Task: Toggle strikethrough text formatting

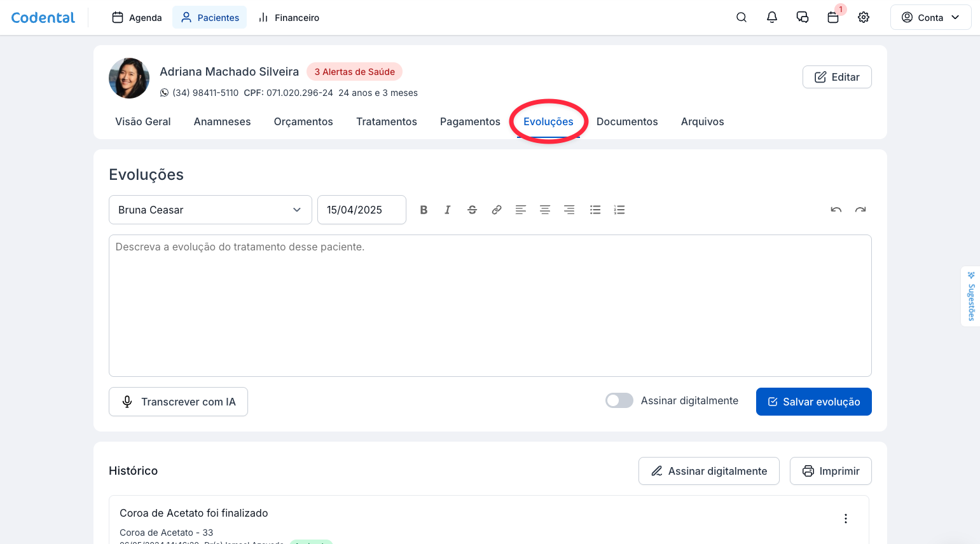Action: [x=472, y=210]
